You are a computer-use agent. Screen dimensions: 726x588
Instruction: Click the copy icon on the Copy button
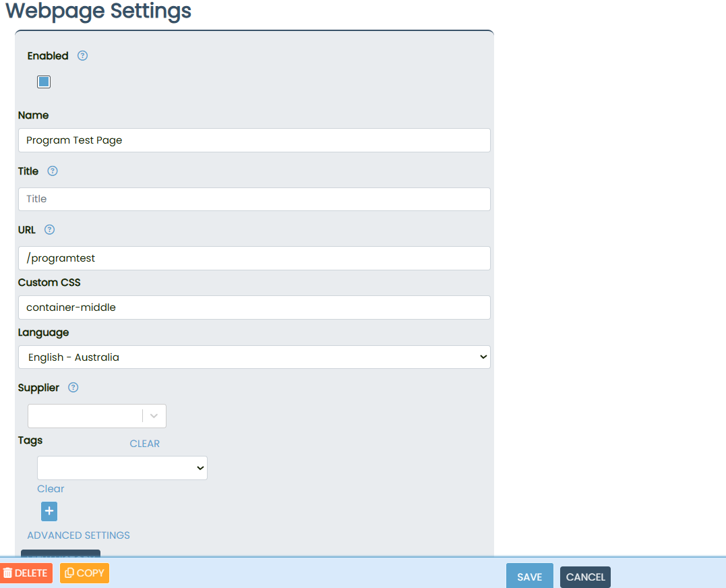(69, 573)
